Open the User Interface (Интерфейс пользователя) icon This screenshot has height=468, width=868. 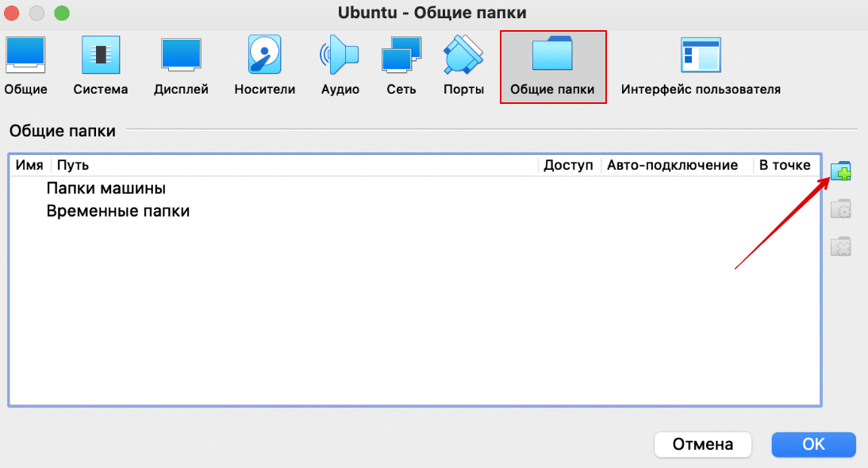(701, 56)
